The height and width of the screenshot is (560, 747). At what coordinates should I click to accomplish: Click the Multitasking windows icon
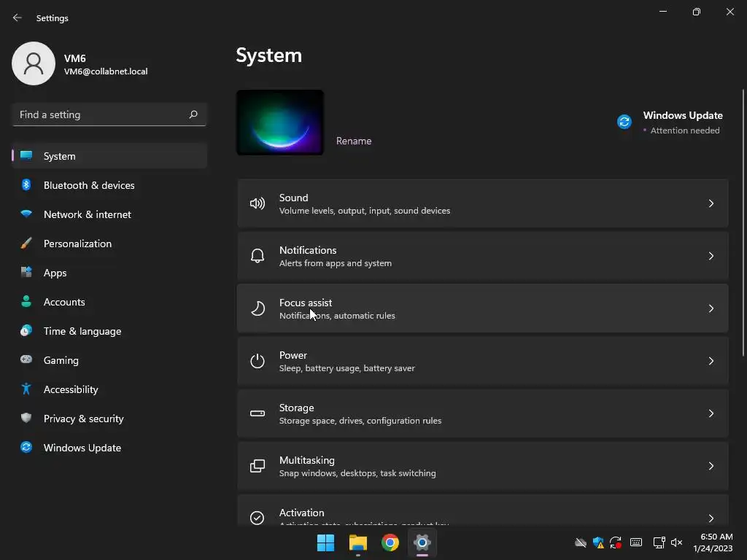[258, 466]
